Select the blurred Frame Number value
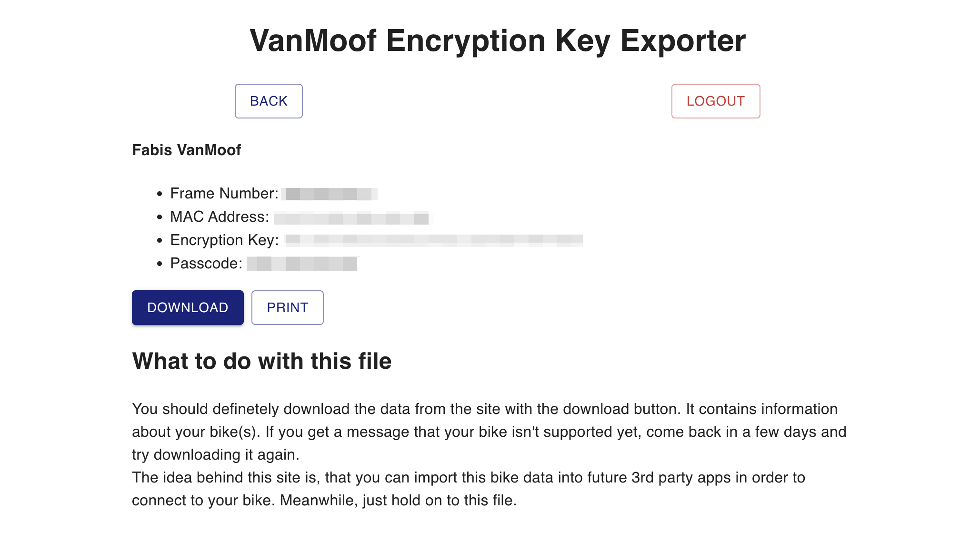The height and width of the screenshot is (551, 980). (x=331, y=193)
